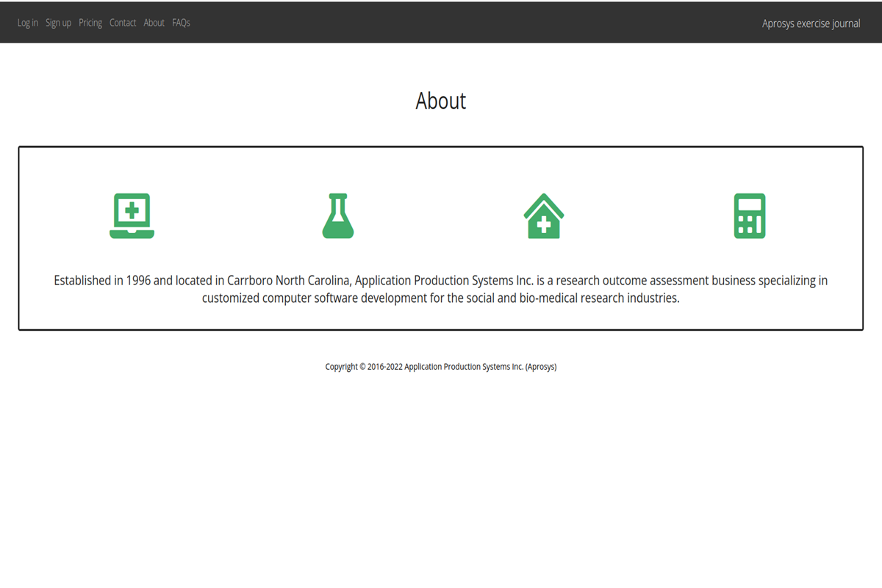
Task: Open the FAQs page
Action: 181,23
